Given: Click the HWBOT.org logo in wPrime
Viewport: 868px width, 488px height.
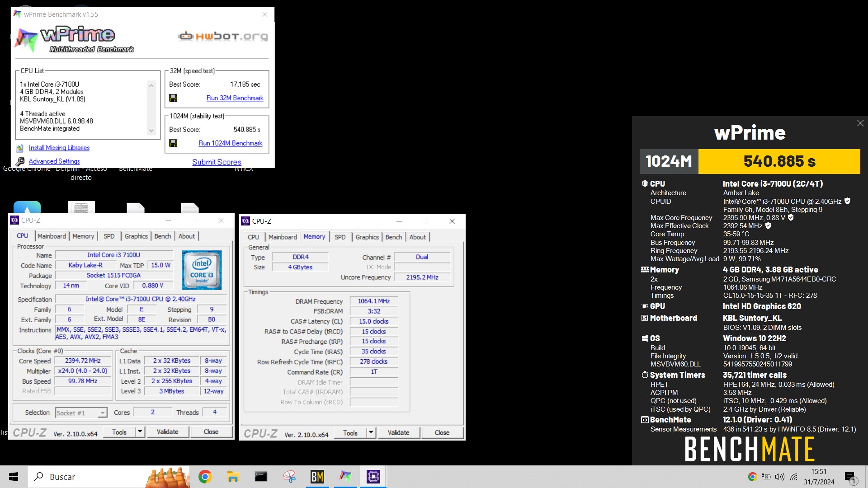Looking at the screenshot, I should tap(223, 36).
